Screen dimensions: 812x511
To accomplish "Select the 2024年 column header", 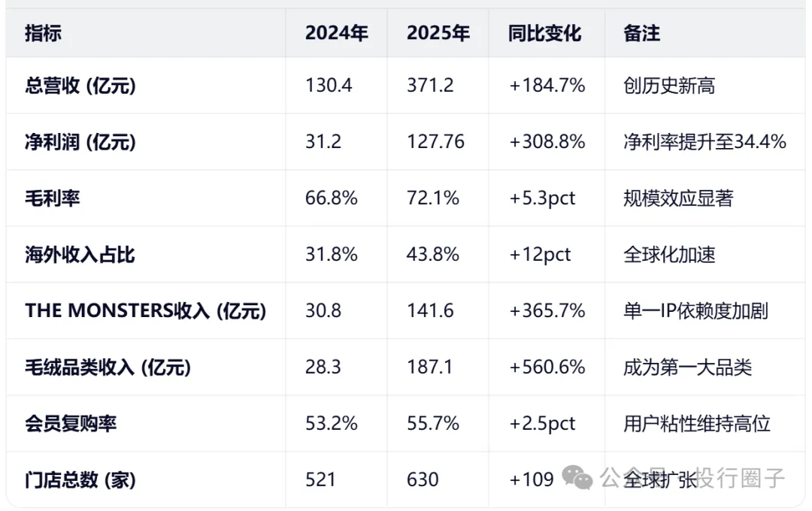I will click(x=336, y=33).
